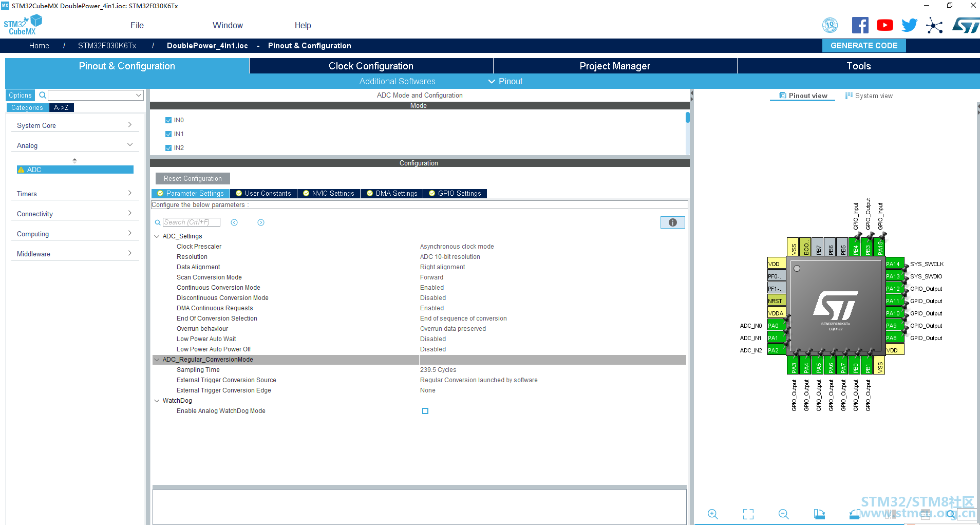Zoom in on the pinout chip view

713,514
